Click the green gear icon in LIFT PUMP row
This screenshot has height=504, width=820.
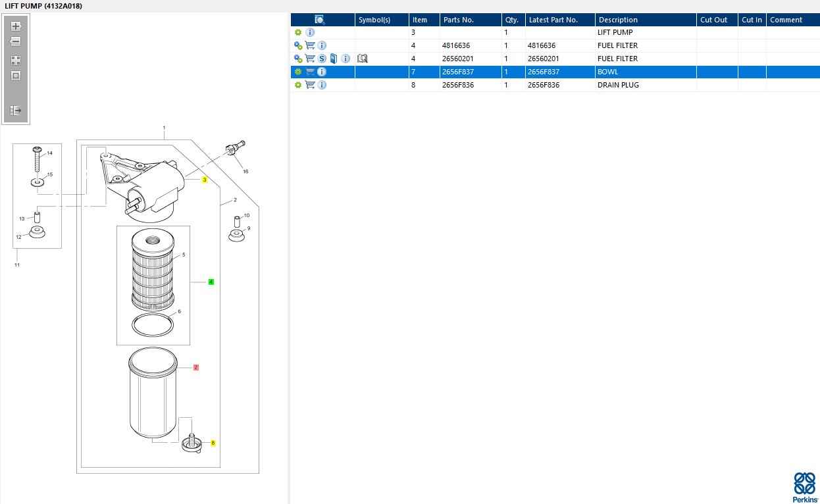click(298, 32)
